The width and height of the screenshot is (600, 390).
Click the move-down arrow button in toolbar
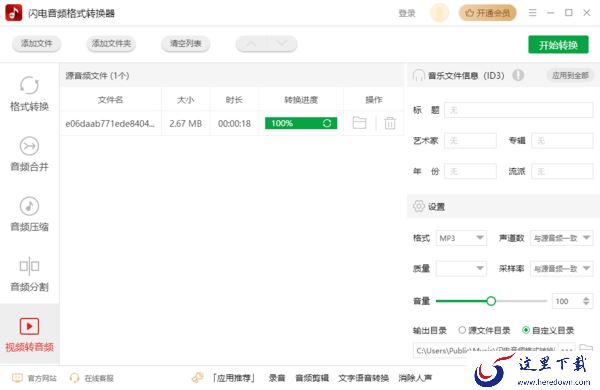(282, 44)
